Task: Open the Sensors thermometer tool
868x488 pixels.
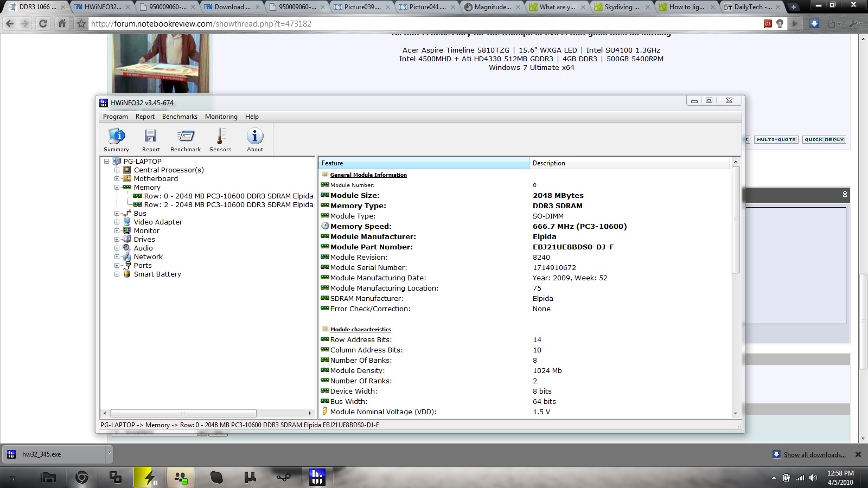Action: coord(220,140)
